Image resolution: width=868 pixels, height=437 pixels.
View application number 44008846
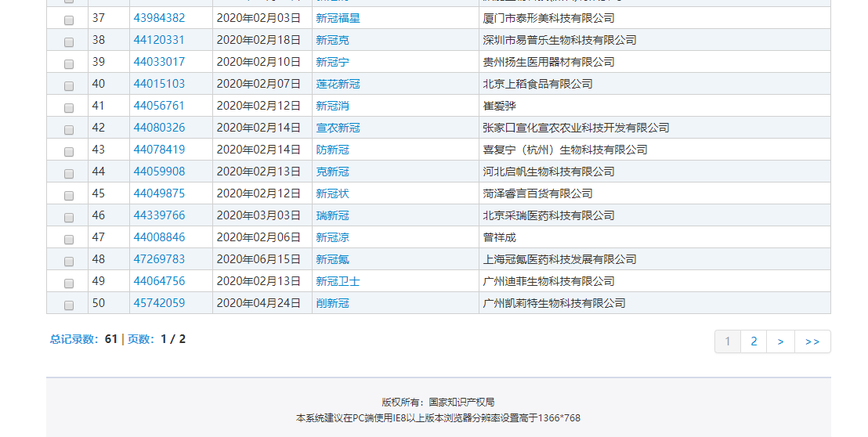159,237
